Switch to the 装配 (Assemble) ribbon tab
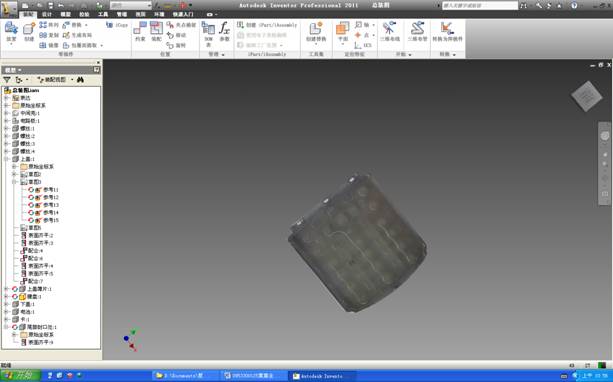Viewport: 613px width, 382px height. (x=28, y=14)
